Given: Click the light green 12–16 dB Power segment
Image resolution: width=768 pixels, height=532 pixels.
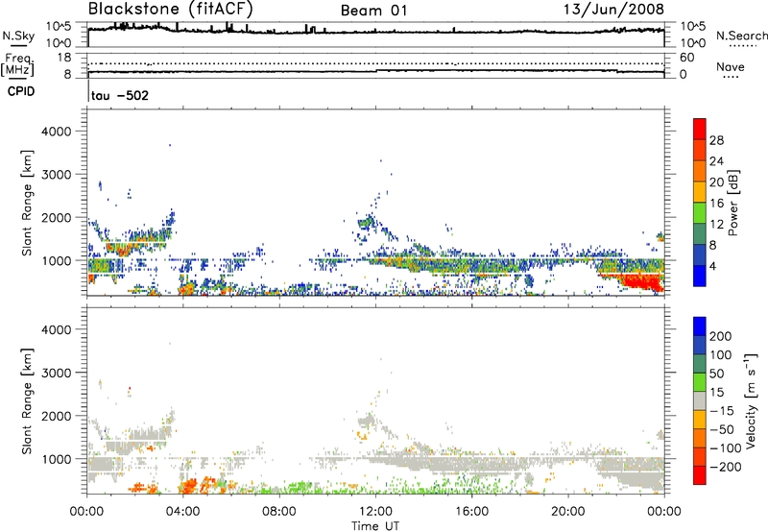Looking at the screenshot, I should tap(700, 212).
